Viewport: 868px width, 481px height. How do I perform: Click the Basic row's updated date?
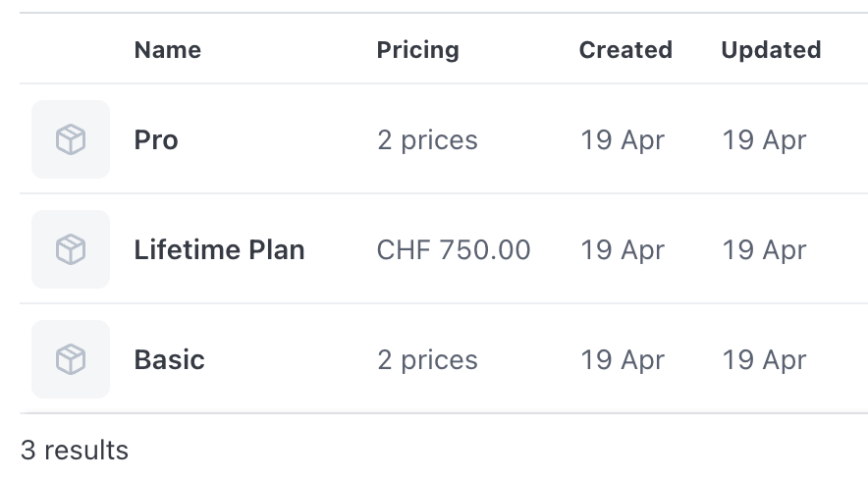765,360
